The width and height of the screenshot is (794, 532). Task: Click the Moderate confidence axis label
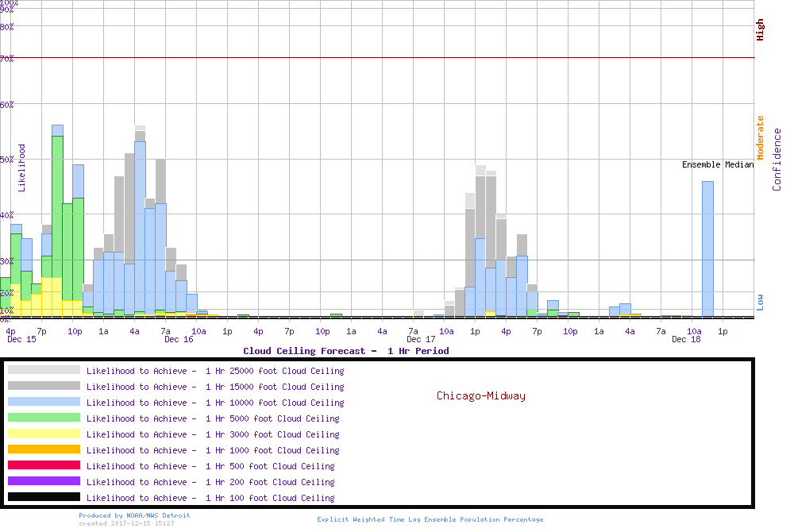coord(760,137)
